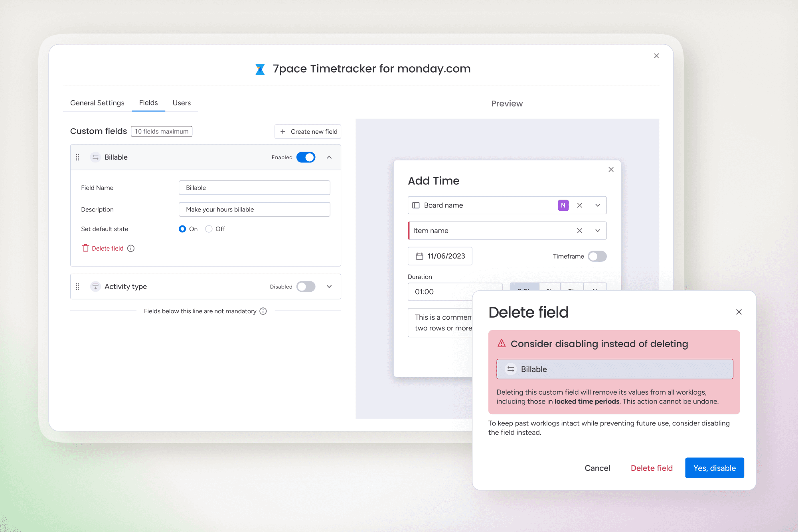Click the drag handle beside Activity type
Viewport: 798px width, 532px height.
[77, 287]
